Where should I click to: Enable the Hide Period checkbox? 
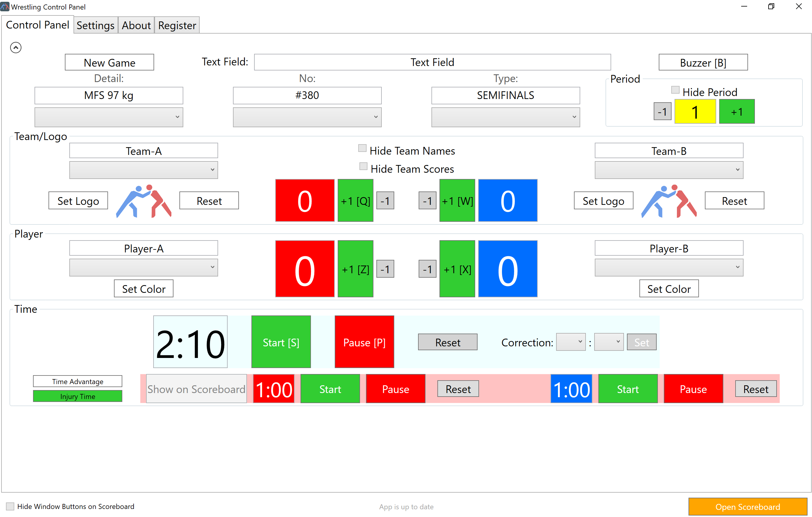point(675,90)
